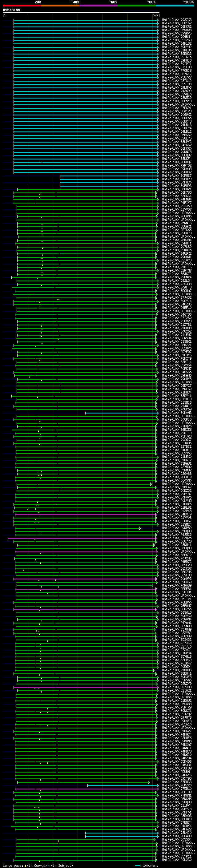Select hit UniRef100_Q42662
Image resolution: width=197 pixels, height=868 pixels.
point(177,145)
